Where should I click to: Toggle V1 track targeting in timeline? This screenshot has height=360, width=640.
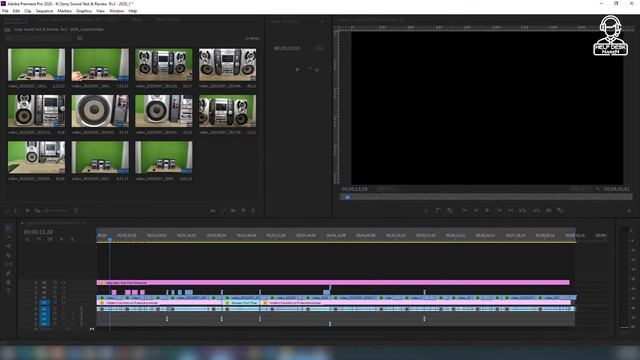click(x=44, y=302)
